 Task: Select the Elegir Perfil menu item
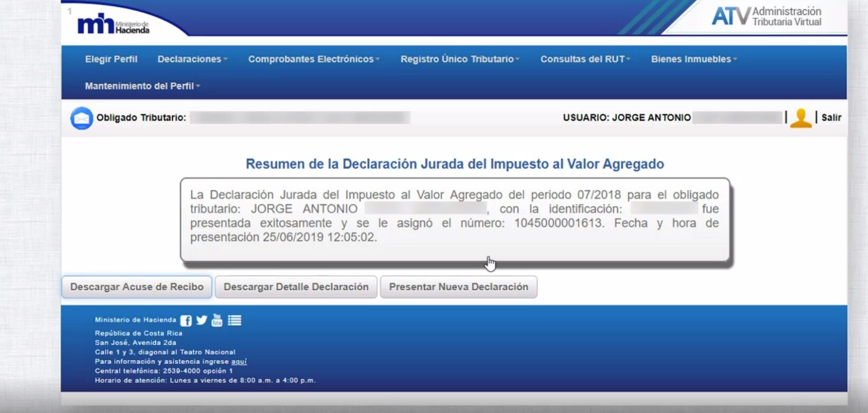[x=111, y=59]
